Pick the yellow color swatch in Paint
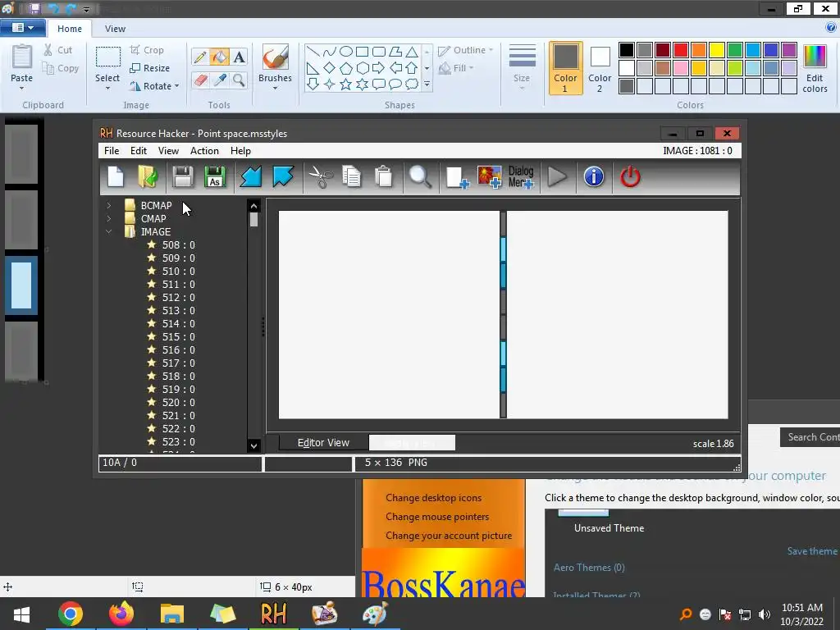This screenshot has height=630, width=840. pos(716,50)
